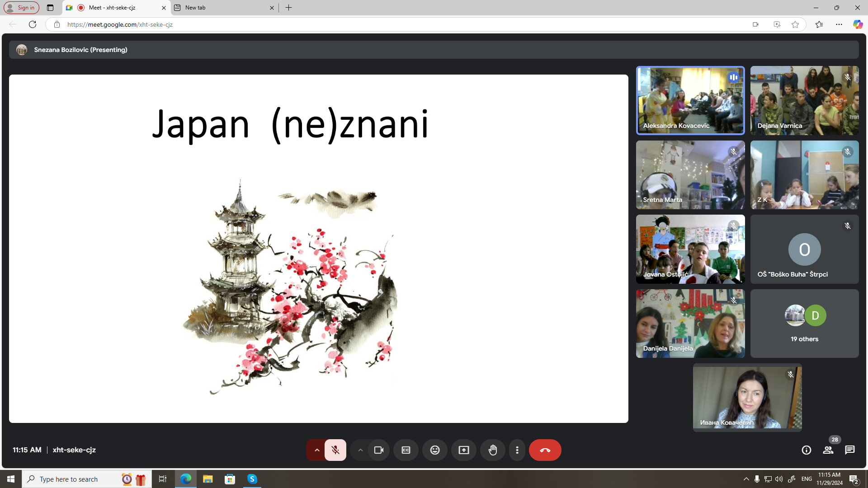Open audio settings chevron beside microphone
Viewport: 868px width, 488px height.
coord(316,450)
